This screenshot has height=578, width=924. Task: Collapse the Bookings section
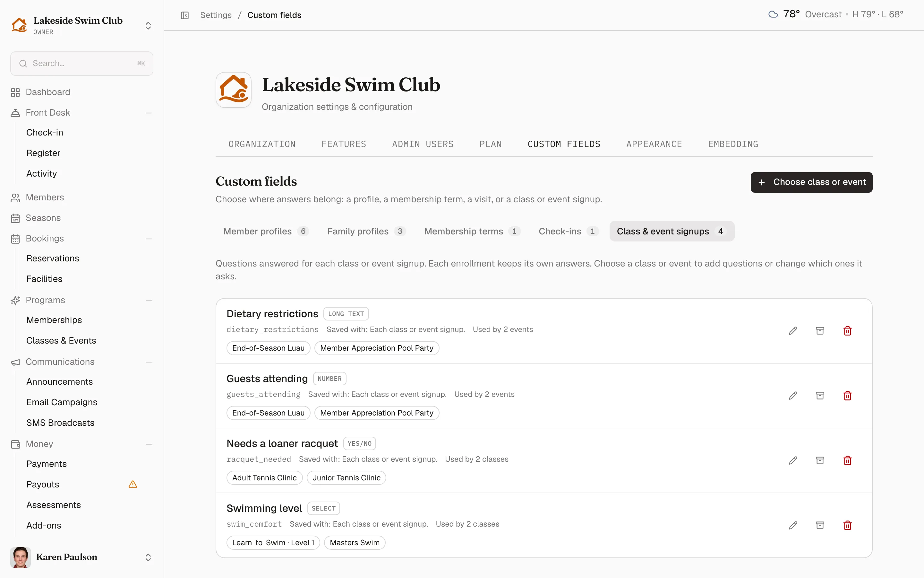[149, 239]
